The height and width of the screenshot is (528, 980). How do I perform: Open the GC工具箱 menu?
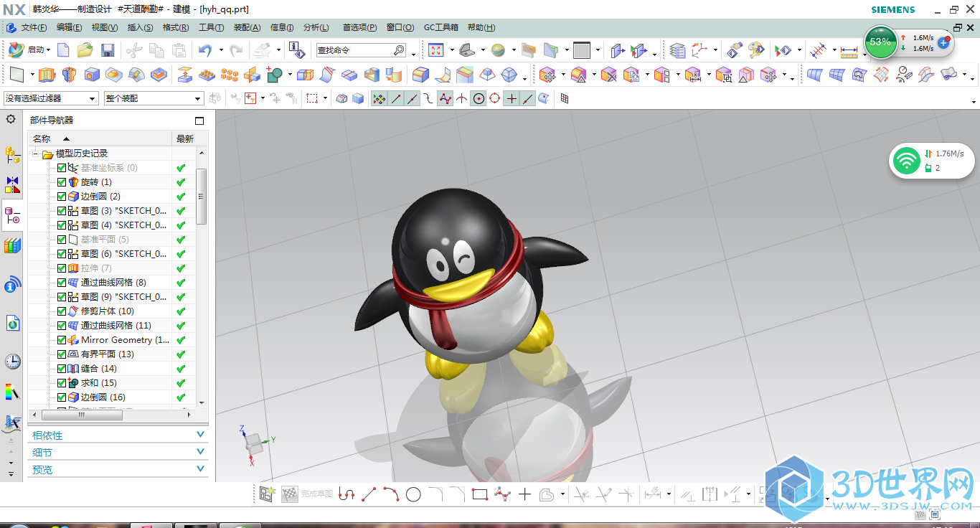coord(440,27)
